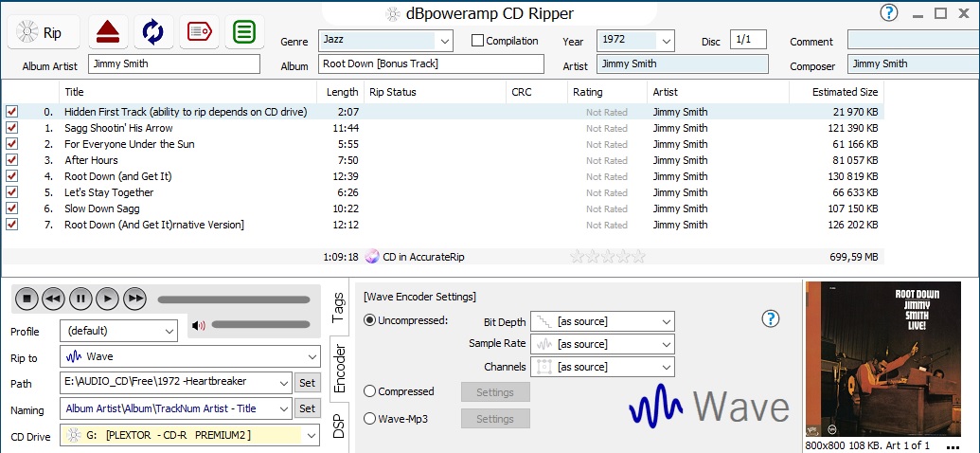The width and height of the screenshot is (980, 453).
Task: Uncheck Hidden First Track checkbox
Action: tap(12, 112)
